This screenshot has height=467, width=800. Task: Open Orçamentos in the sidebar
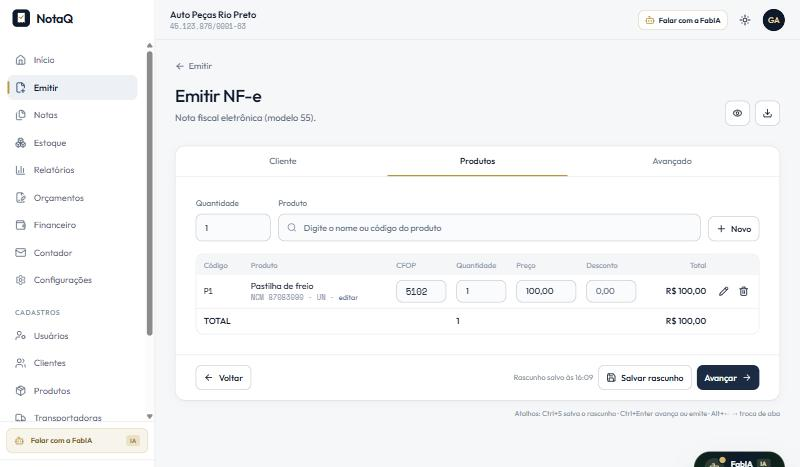(72, 198)
